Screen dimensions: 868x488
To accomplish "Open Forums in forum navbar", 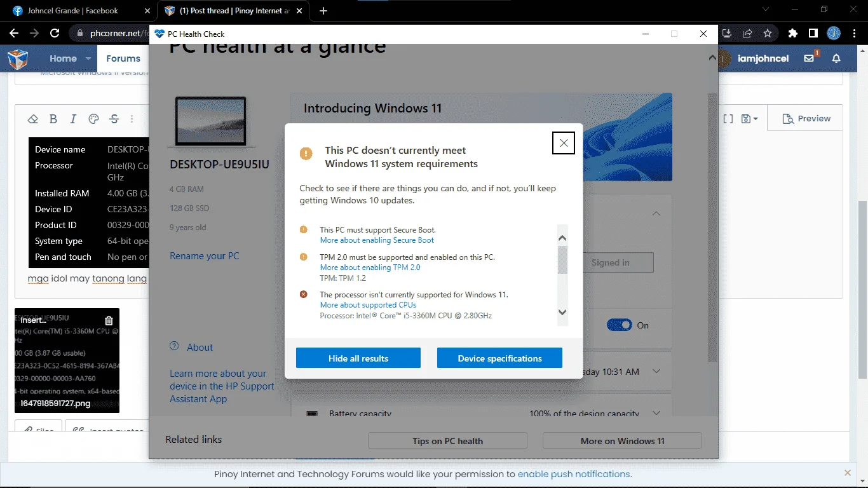I will (123, 58).
